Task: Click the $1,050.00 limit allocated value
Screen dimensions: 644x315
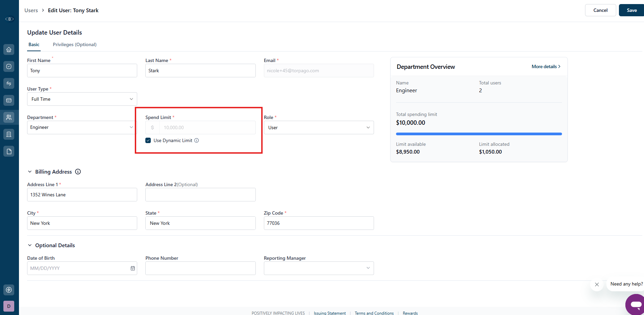Action: 490,152
